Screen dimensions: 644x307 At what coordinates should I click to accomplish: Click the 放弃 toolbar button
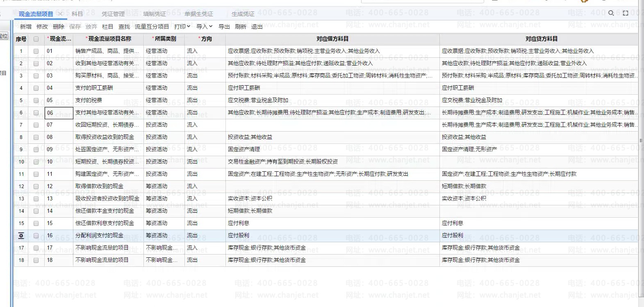pos(91,27)
